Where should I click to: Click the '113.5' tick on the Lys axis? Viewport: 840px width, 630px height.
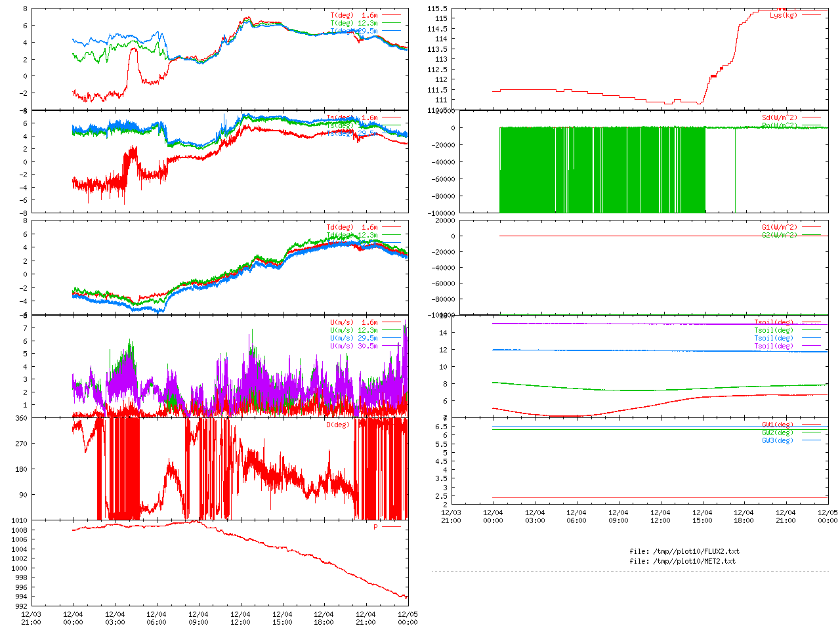tap(437, 49)
